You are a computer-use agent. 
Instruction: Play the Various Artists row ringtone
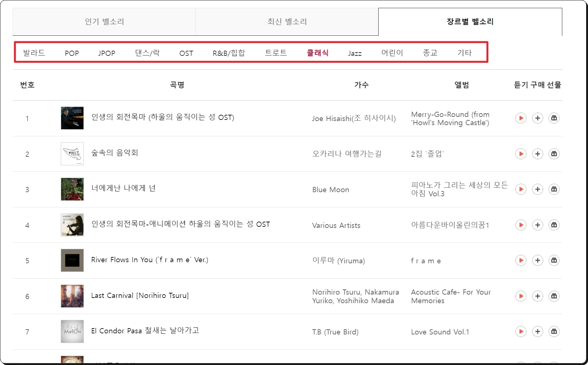pos(521,225)
